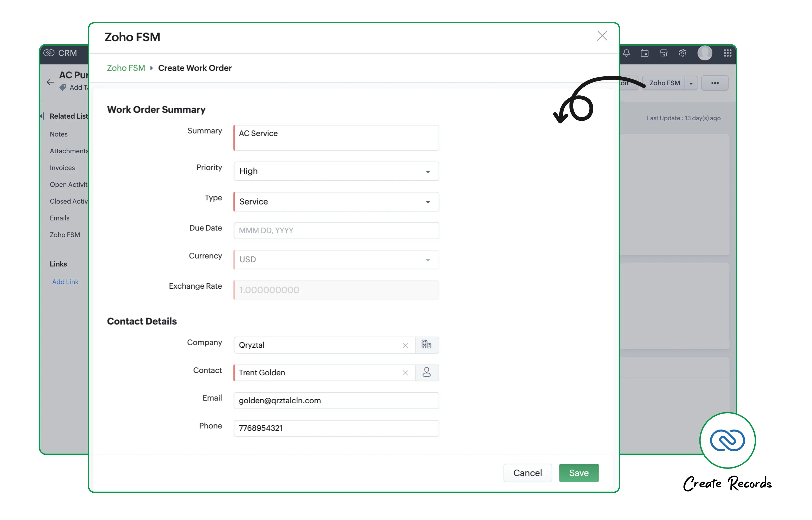Open Notes in the related list
Image resolution: width=812 pixels, height=520 pixels.
pyautogui.click(x=59, y=134)
